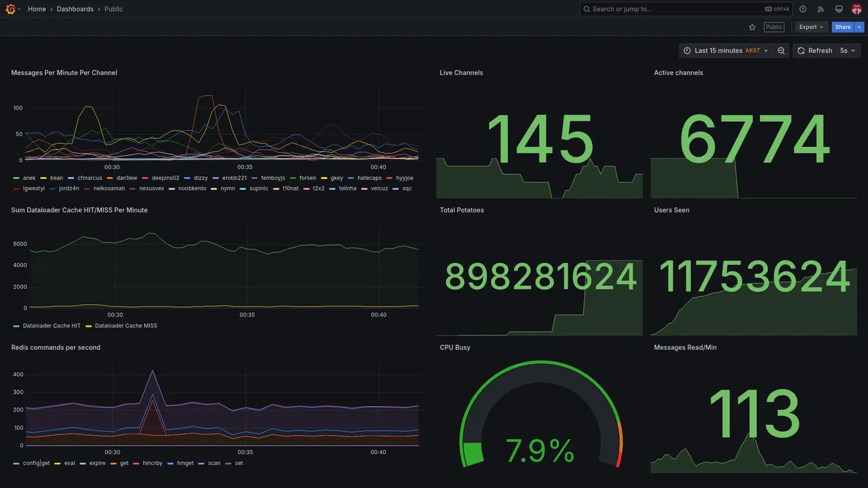Screen dimensions: 868x488
Task: Focus the Search or jump to field
Action: coord(686,9)
